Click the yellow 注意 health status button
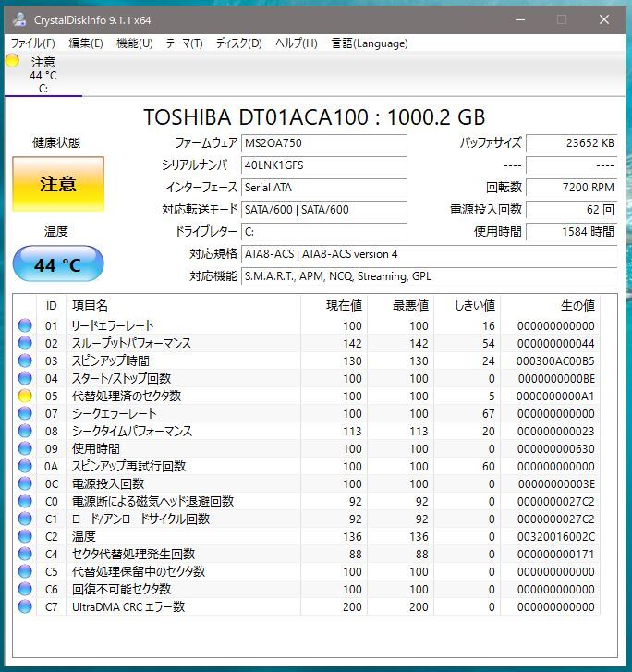This screenshot has width=632, height=672. click(x=58, y=184)
